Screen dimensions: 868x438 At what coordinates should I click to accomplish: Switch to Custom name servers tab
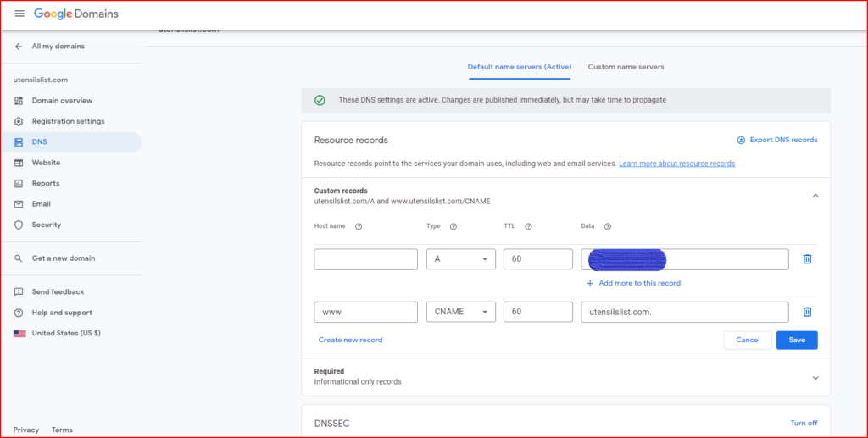coord(626,67)
